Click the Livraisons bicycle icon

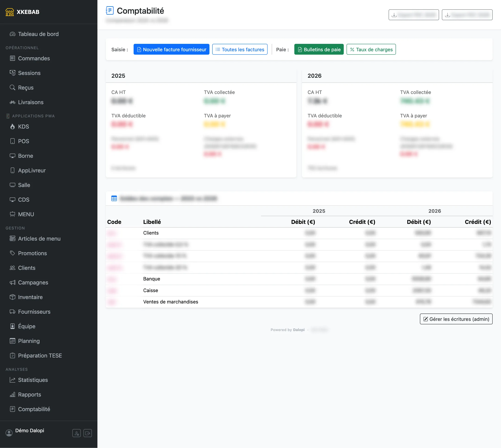pyautogui.click(x=13, y=102)
